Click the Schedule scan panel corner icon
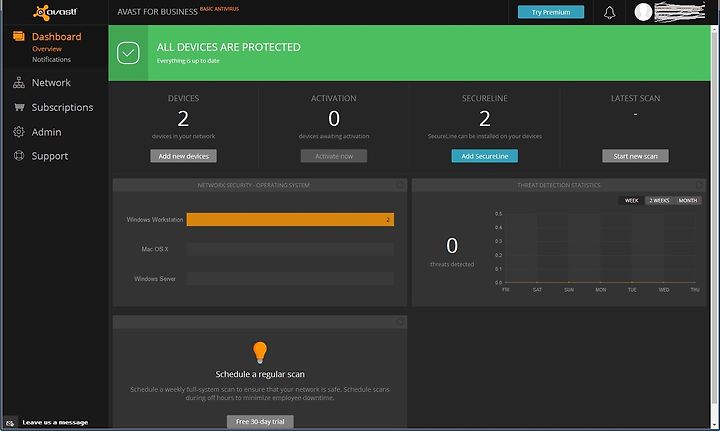The image size is (720, 431). 400,322
